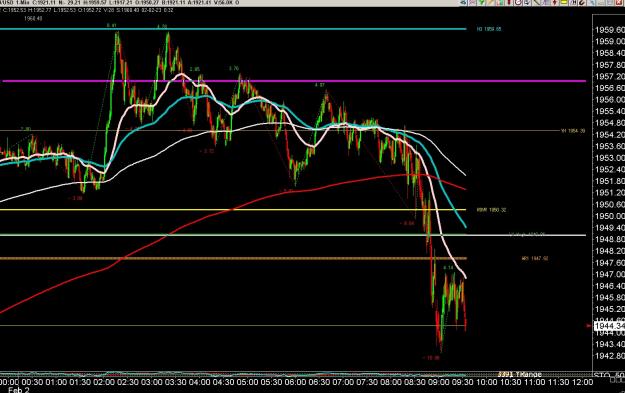Click the 1960.40 label at top left
The width and height of the screenshot is (625, 393).
click(33, 18)
